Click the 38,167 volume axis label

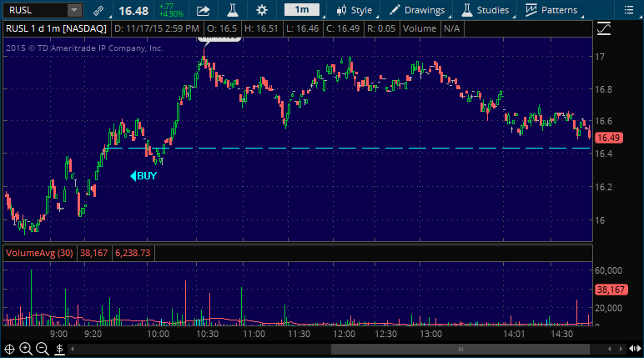click(611, 290)
